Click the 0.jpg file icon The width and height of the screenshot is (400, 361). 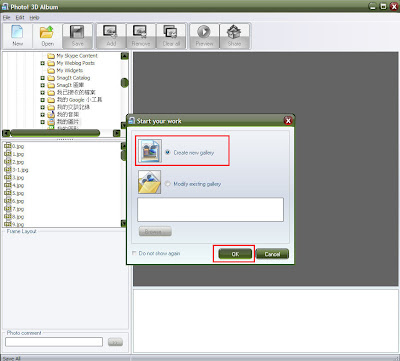8,146
